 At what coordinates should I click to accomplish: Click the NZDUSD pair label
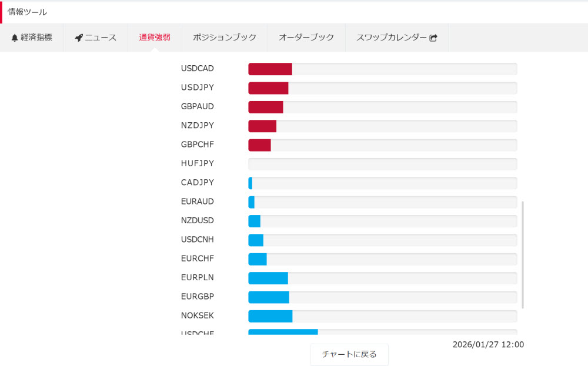[198, 220]
